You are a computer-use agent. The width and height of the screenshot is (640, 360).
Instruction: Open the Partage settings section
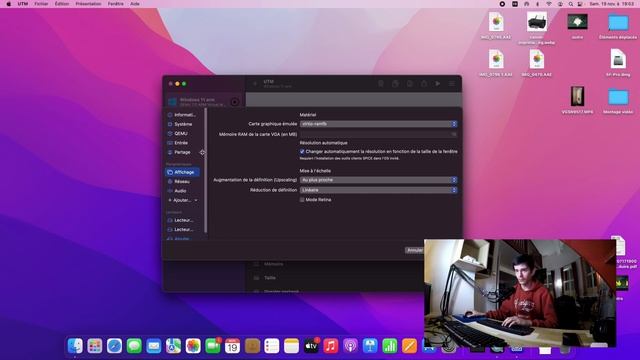pos(182,152)
